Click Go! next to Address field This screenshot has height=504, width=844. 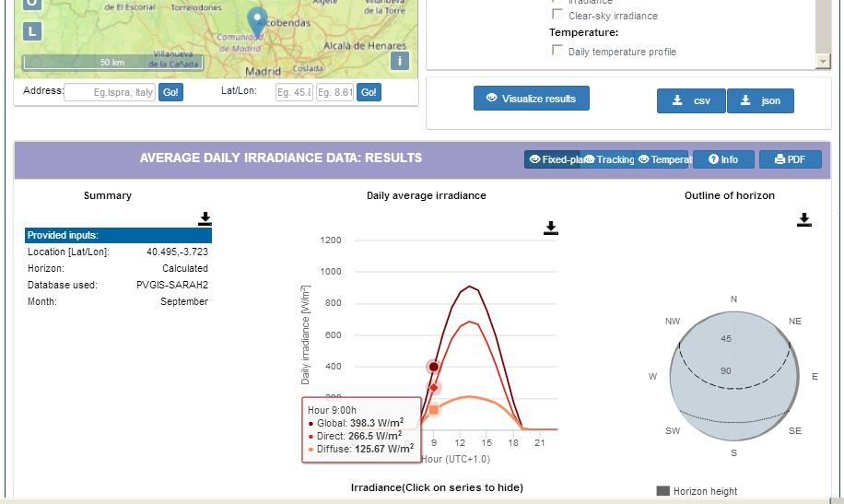pos(170,92)
